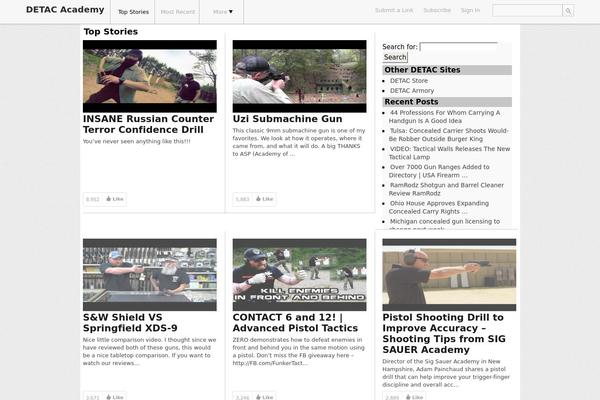Click the 'Nice little comparison video' description
The image size is (600, 400).
(150, 351)
